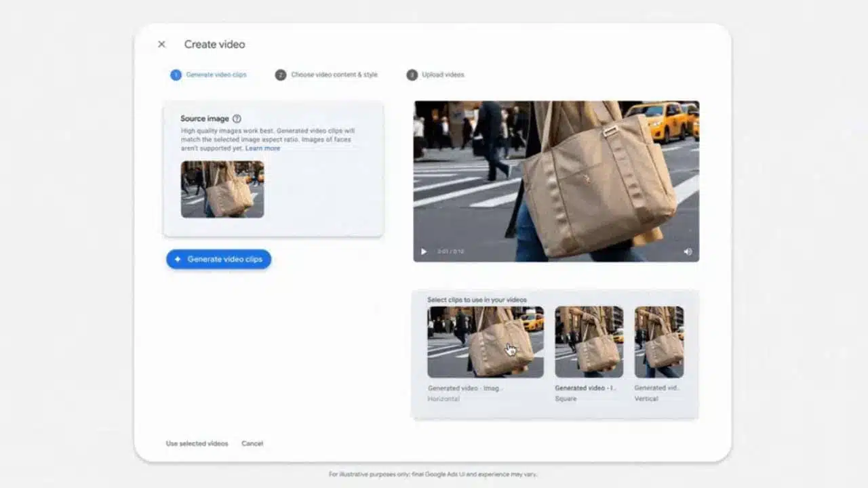Click the step 3 numbered circle icon
Image resolution: width=868 pixels, height=488 pixels.
[413, 75]
